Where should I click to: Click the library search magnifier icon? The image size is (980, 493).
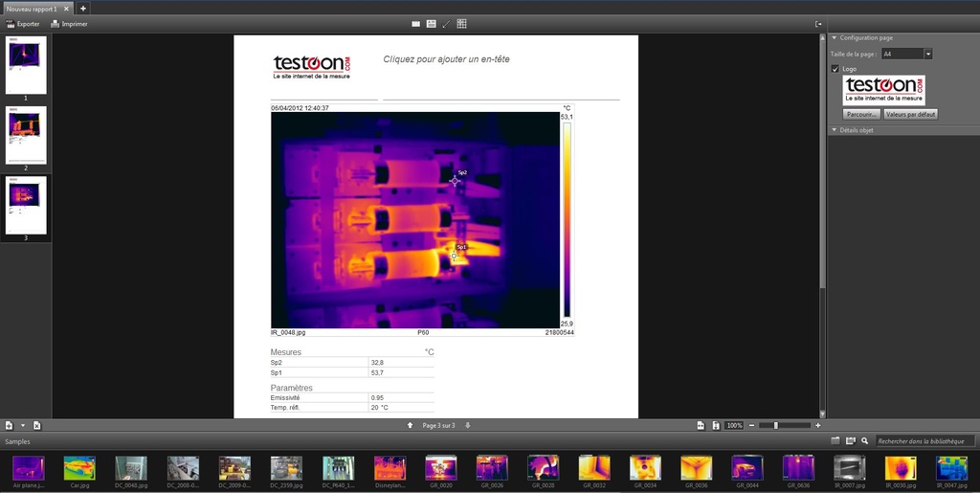(x=865, y=441)
